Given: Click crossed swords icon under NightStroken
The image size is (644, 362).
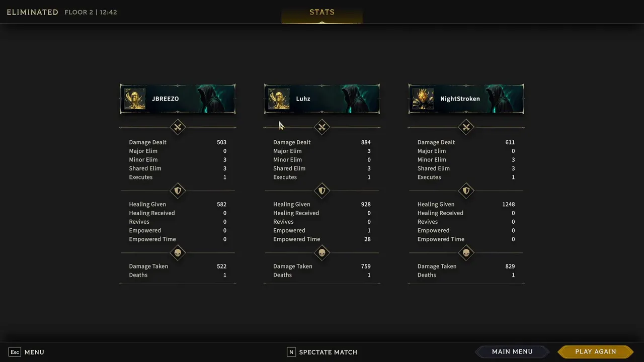Looking at the screenshot, I should [466, 127].
